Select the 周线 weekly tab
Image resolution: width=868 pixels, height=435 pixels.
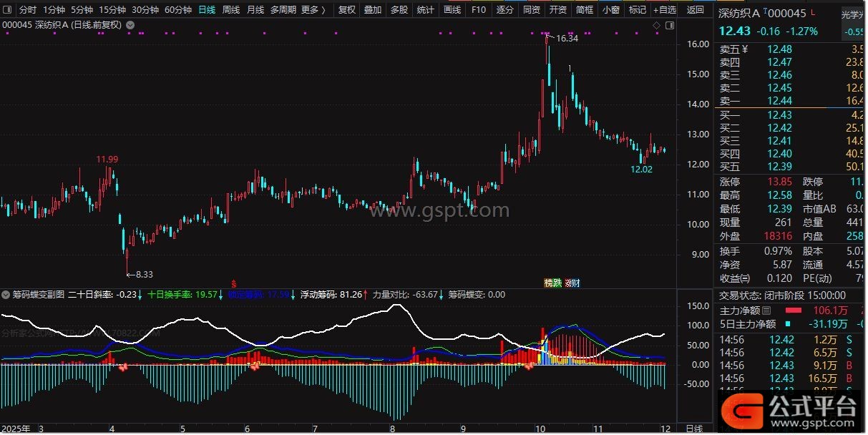[230, 10]
